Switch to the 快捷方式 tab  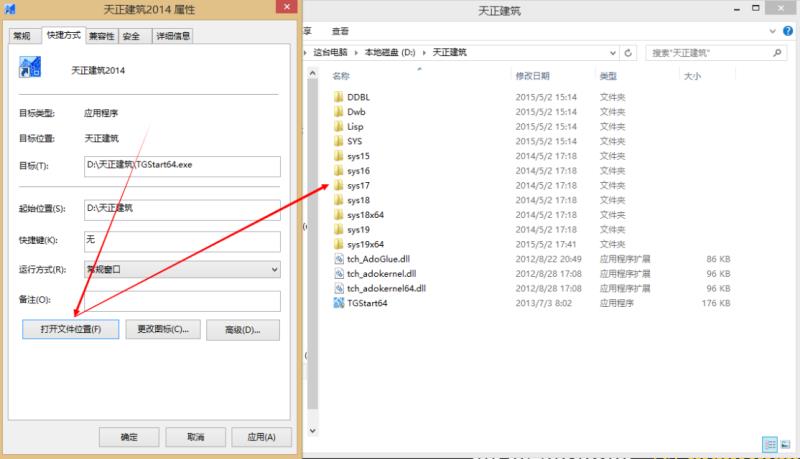tap(64, 35)
